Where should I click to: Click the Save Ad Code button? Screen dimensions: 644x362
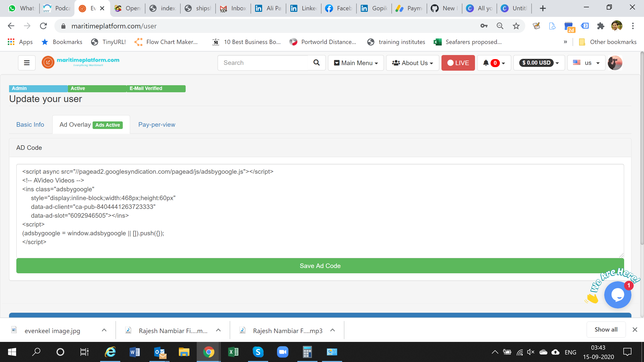(320, 265)
